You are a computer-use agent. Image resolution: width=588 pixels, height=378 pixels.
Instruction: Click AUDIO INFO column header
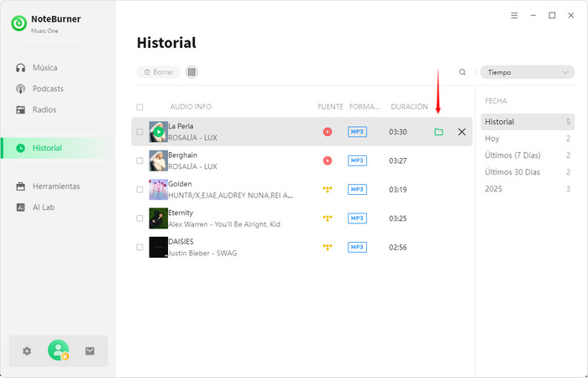point(191,107)
